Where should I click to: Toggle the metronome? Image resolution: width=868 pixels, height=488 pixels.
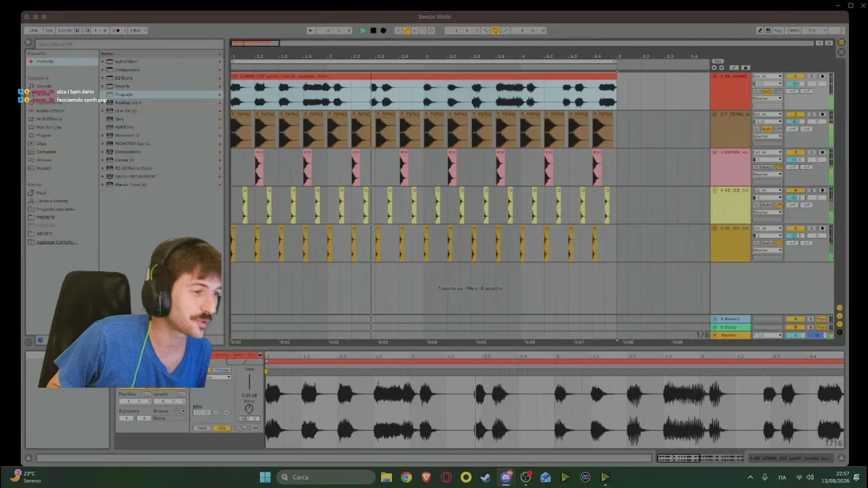click(x=117, y=30)
